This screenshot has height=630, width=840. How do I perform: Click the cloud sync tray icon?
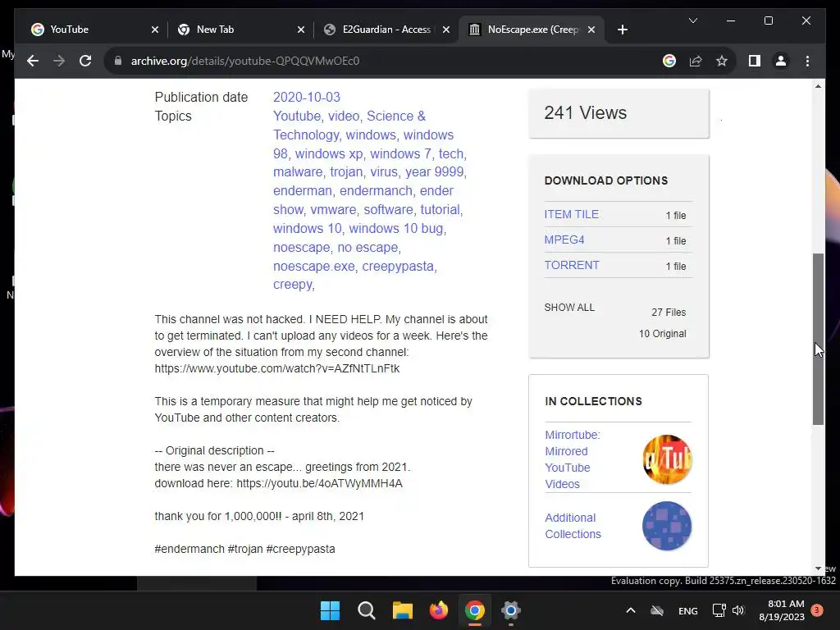point(657,610)
